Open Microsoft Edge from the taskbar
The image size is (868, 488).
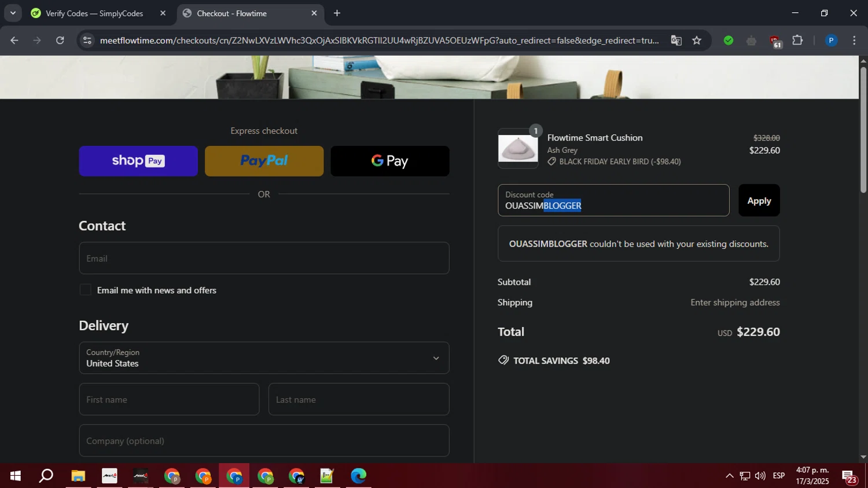359,476
